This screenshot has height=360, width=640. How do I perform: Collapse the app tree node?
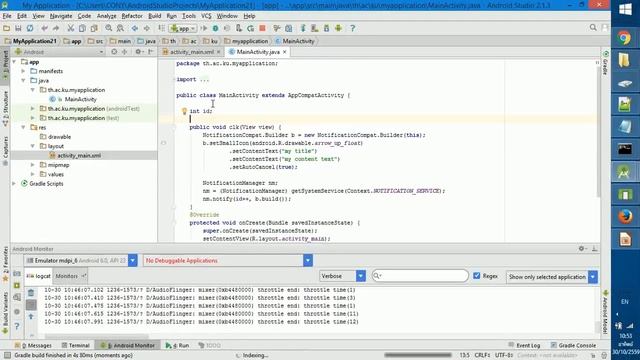point(14,62)
